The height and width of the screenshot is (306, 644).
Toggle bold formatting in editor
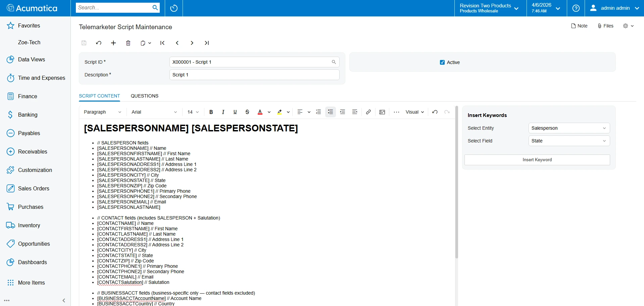point(211,112)
